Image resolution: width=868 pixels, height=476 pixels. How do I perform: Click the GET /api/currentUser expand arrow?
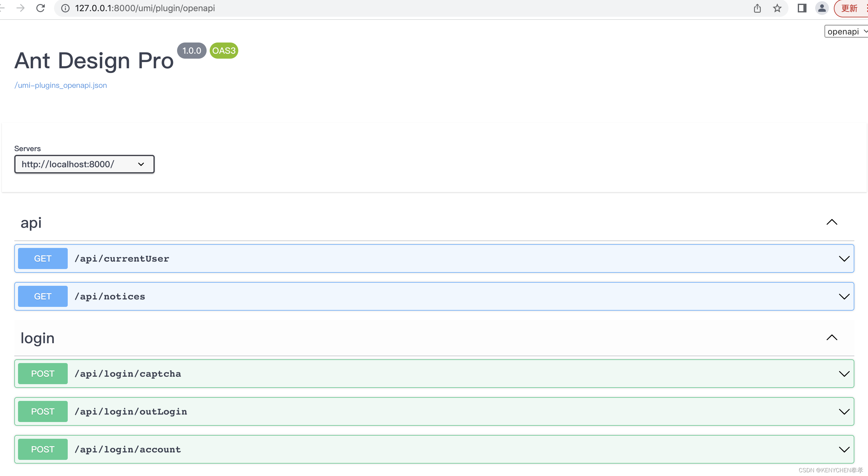pos(844,258)
